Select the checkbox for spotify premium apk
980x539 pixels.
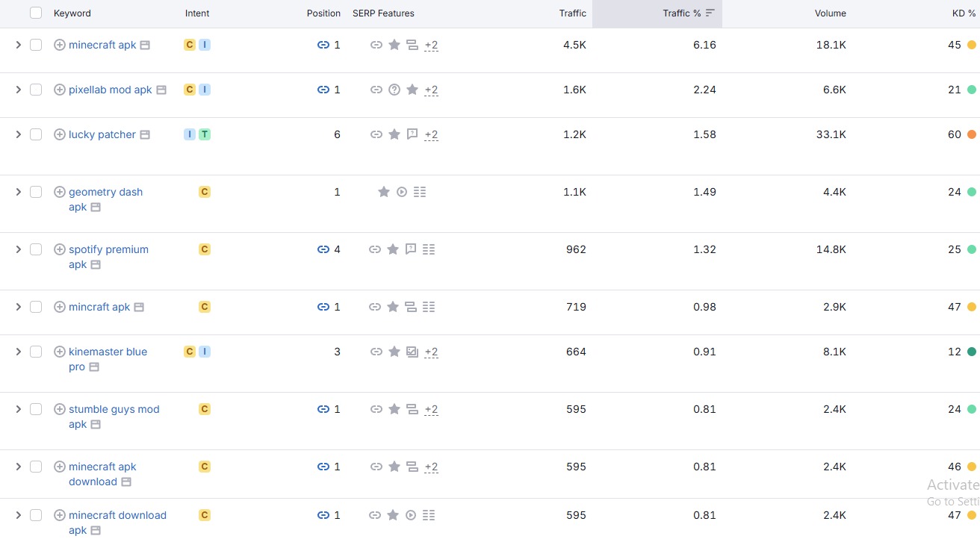tap(36, 249)
